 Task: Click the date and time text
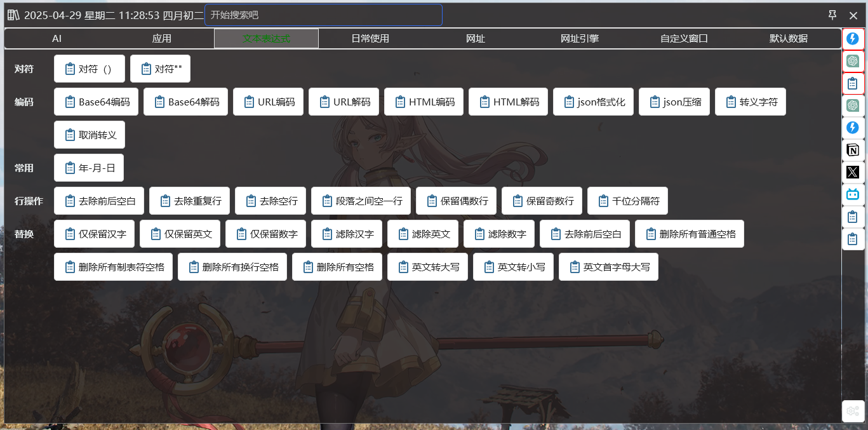coord(114,15)
